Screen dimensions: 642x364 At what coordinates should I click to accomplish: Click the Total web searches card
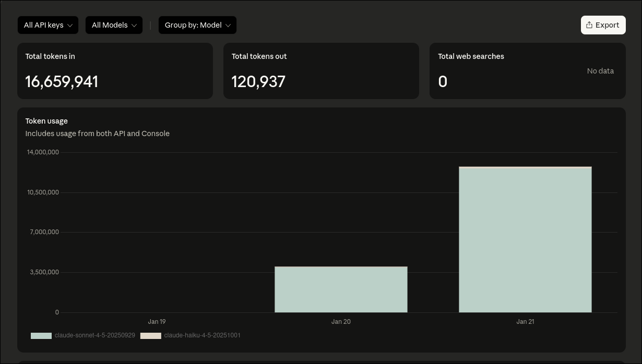527,70
